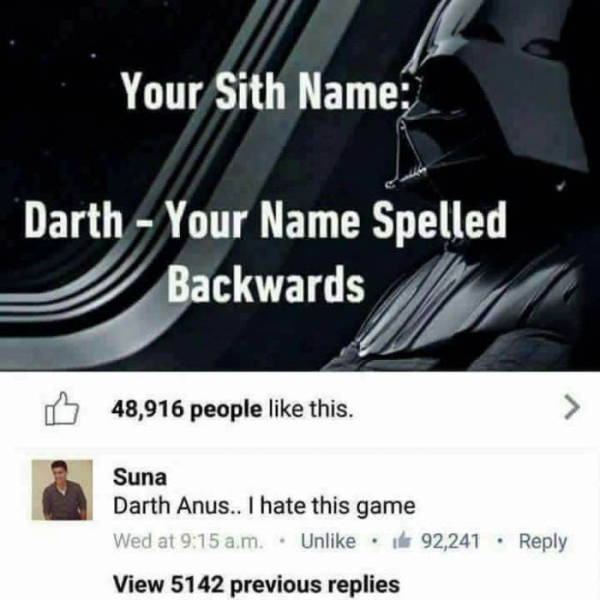600x600 pixels.
Task: Click the '48,916 people' bold text
Action: click(187, 409)
